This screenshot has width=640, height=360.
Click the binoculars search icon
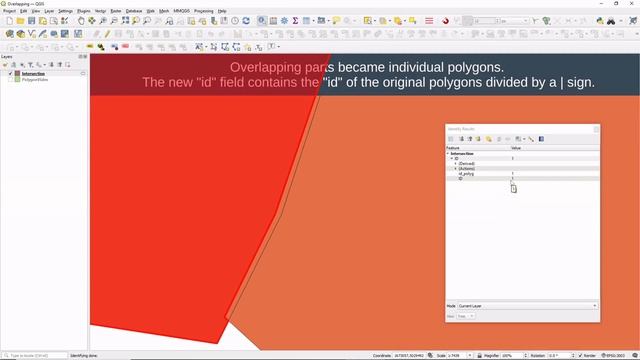click(611, 21)
